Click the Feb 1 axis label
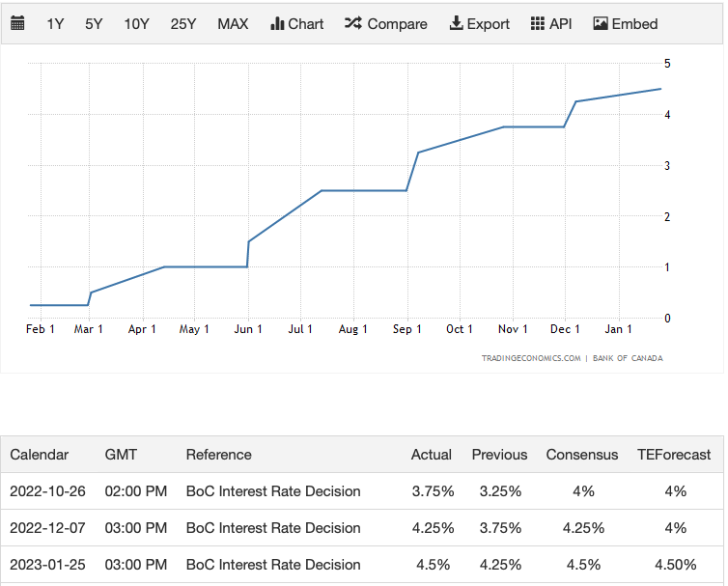This screenshot has width=728, height=586. coord(41,329)
